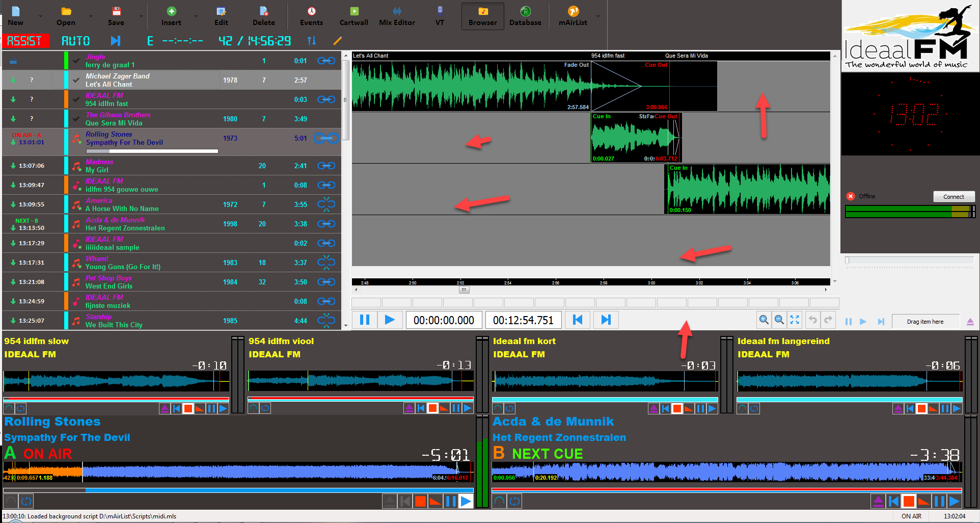Eject cart Ideaal fm kort
Viewport: 980px width, 523px height.
(654, 408)
